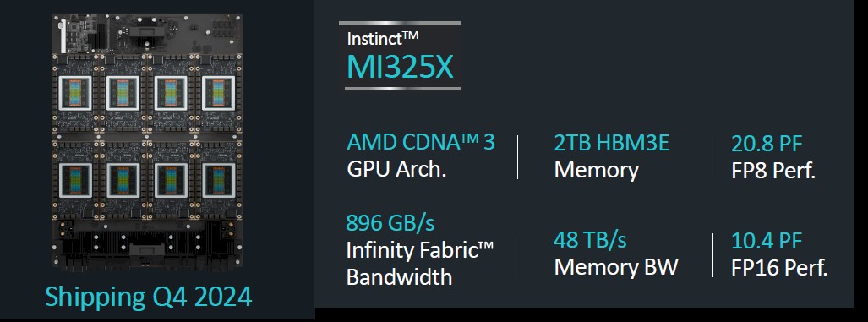This screenshot has width=868, height=322.
Task: Click the Instinct MI325X product badge
Action: tap(400, 56)
